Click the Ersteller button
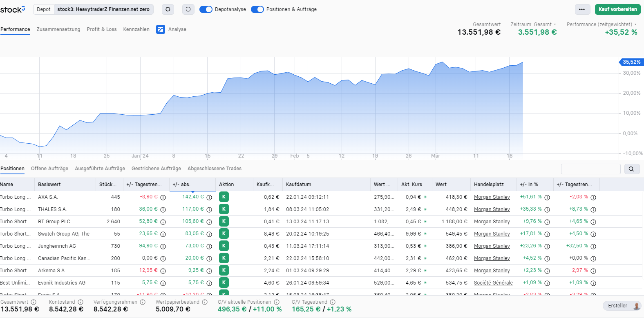This screenshot has height=318, width=644. coord(622,306)
